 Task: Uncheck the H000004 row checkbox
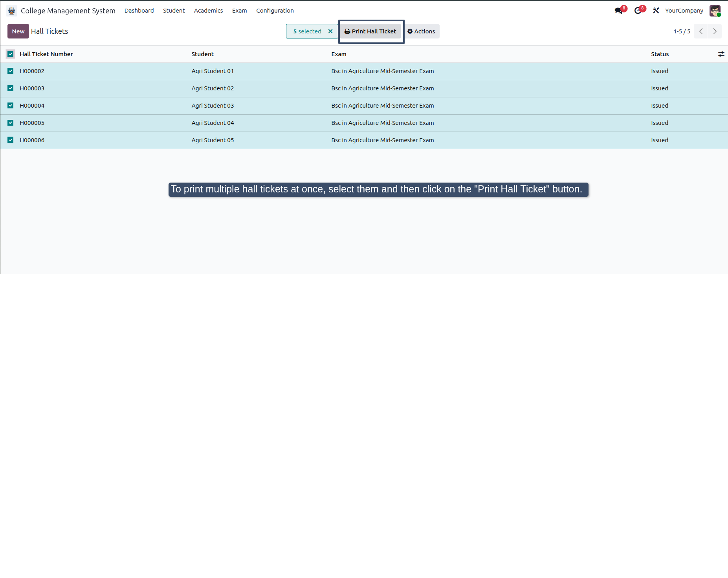11,106
